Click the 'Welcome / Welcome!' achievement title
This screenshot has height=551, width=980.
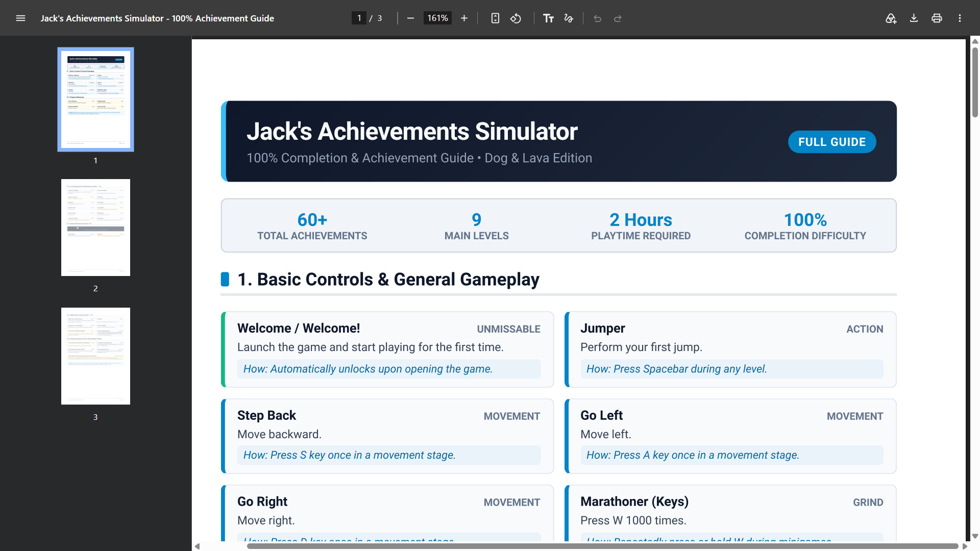(x=299, y=328)
